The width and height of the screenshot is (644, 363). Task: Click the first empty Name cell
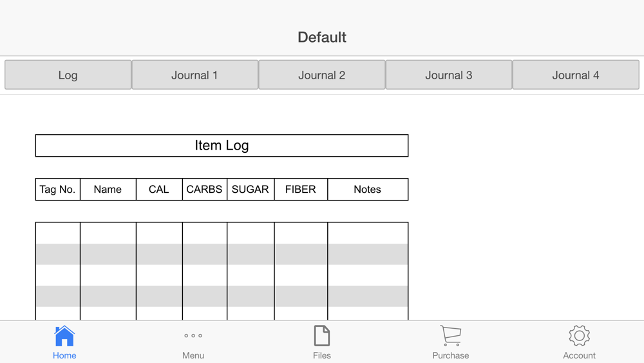point(108,233)
